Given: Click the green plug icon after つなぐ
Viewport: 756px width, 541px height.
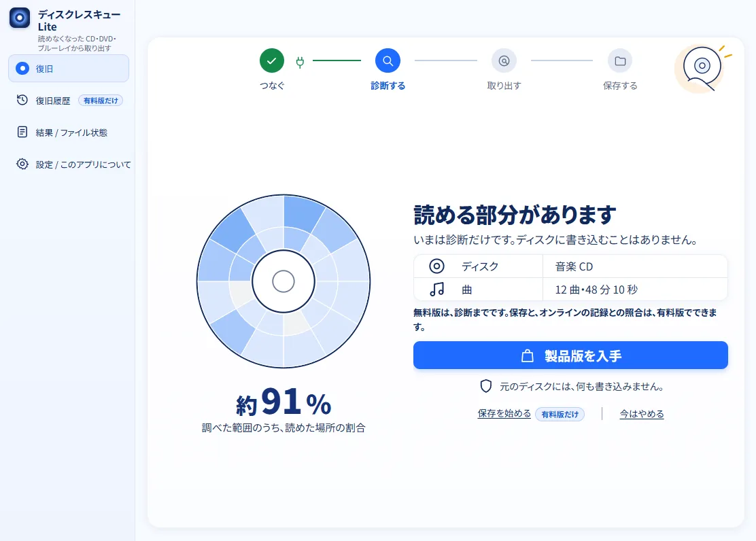Looking at the screenshot, I should pos(300,62).
